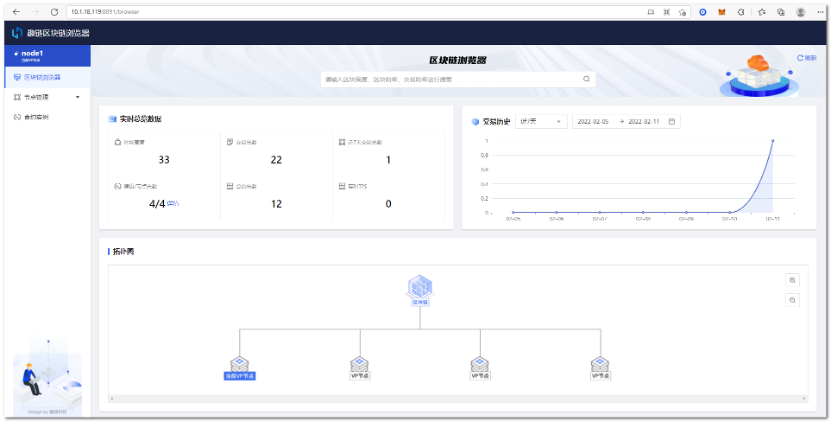
Task: Click the node count value 4/4
Action: pyautogui.click(x=157, y=204)
